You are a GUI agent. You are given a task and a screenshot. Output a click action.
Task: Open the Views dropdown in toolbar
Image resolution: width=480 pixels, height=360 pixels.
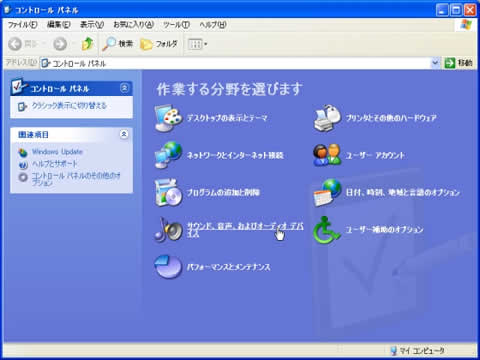point(197,44)
